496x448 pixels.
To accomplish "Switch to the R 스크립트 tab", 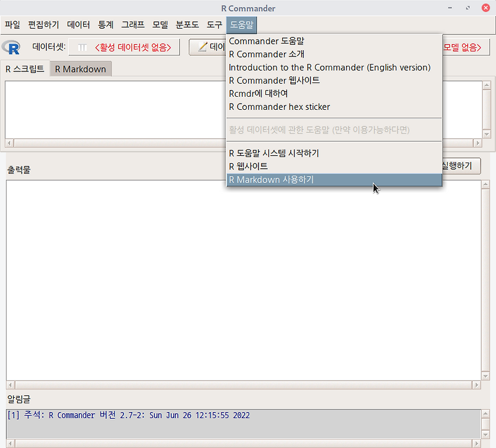I will tap(25, 69).
